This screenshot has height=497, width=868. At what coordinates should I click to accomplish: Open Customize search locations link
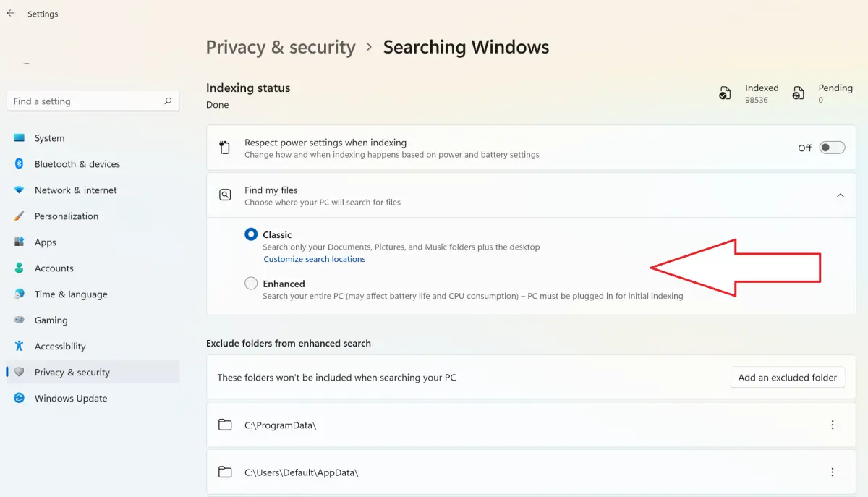[315, 259]
